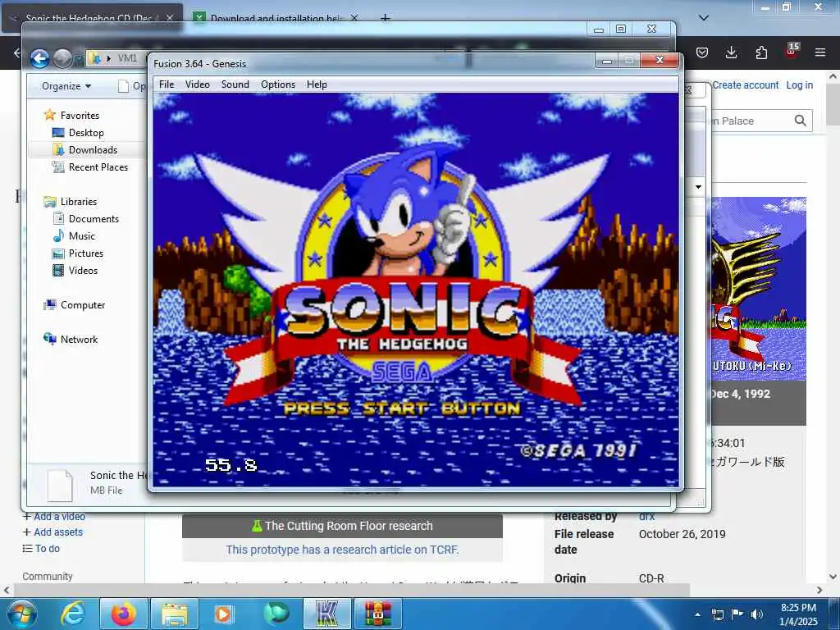This screenshot has height=630, width=840.
Task: Launch Internet Explorer from taskbar
Action: (x=73, y=614)
